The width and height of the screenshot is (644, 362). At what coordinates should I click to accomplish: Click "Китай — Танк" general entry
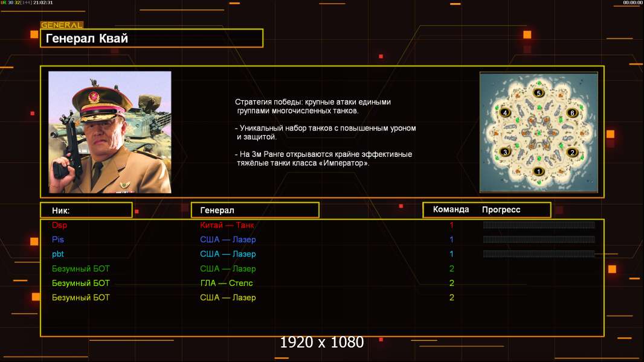227,225
